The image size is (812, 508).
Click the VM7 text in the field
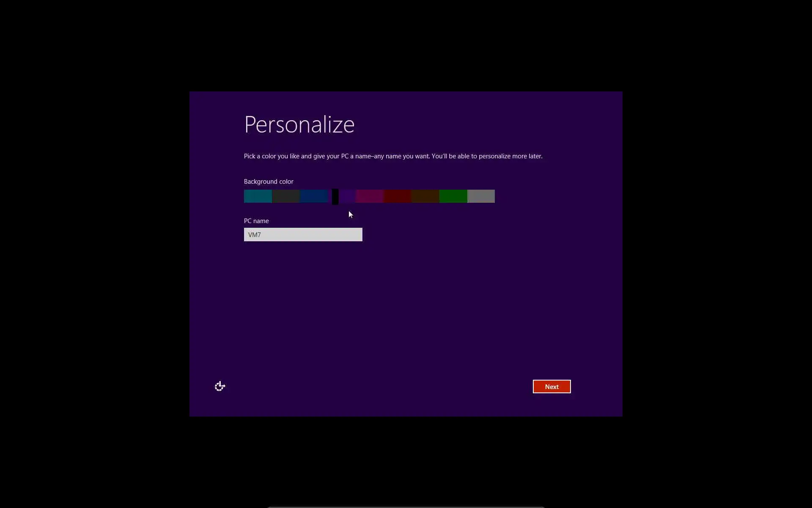(255, 235)
